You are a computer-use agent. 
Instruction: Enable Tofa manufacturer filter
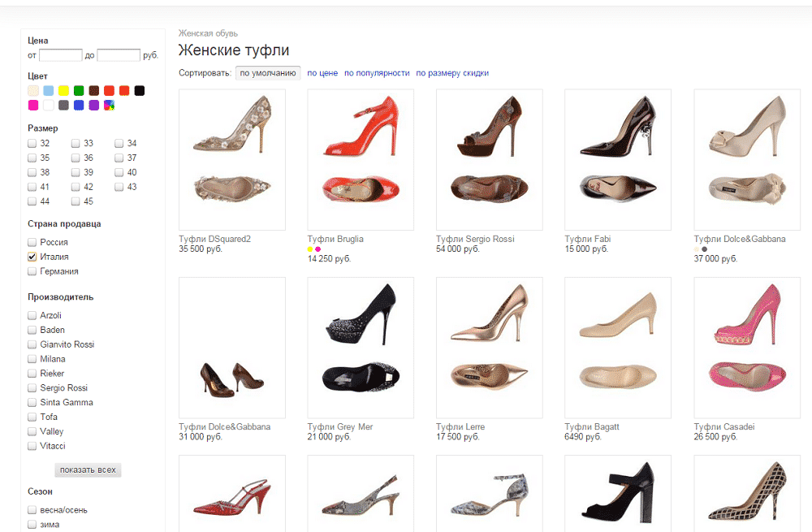tap(32, 417)
